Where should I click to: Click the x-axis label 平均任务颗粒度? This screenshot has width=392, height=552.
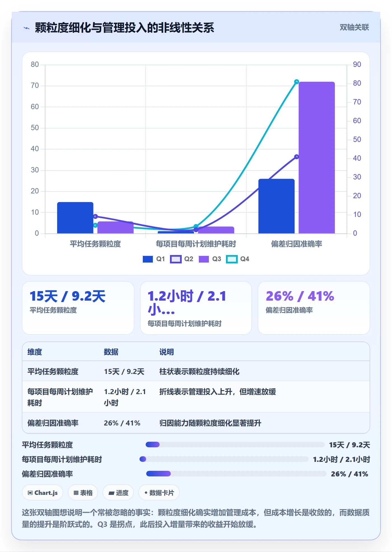95,244
